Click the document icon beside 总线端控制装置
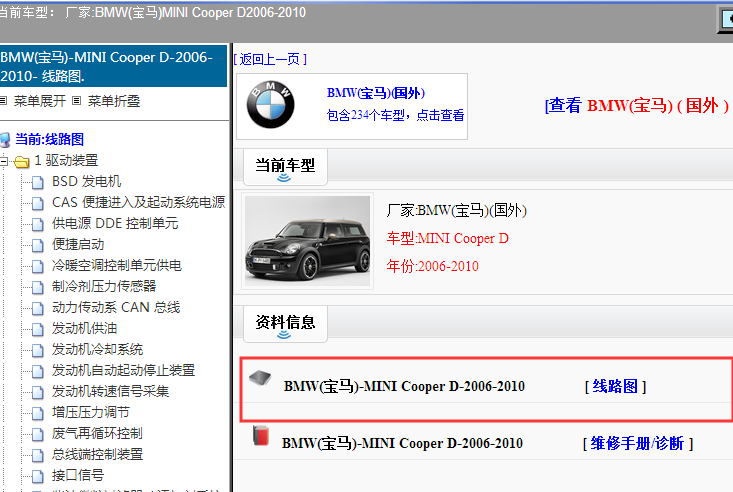The width and height of the screenshot is (733, 492). (x=37, y=456)
